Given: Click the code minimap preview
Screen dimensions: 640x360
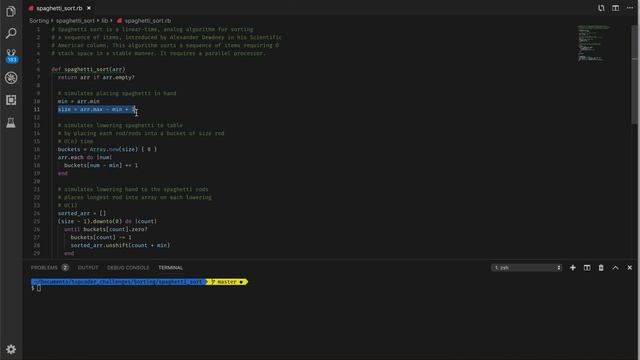Looking at the screenshot, I should [x=594, y=44].
